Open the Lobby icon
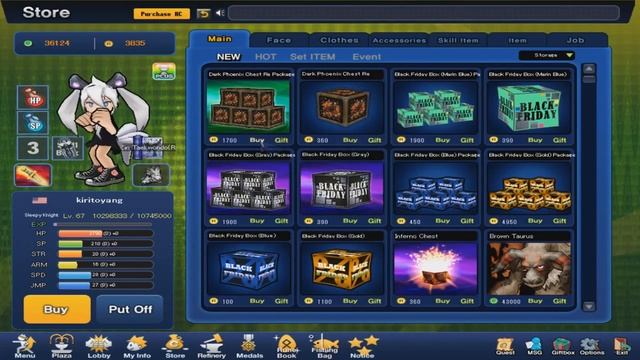The height and width of the screenshot is (360, 640). tap(99, 346)
